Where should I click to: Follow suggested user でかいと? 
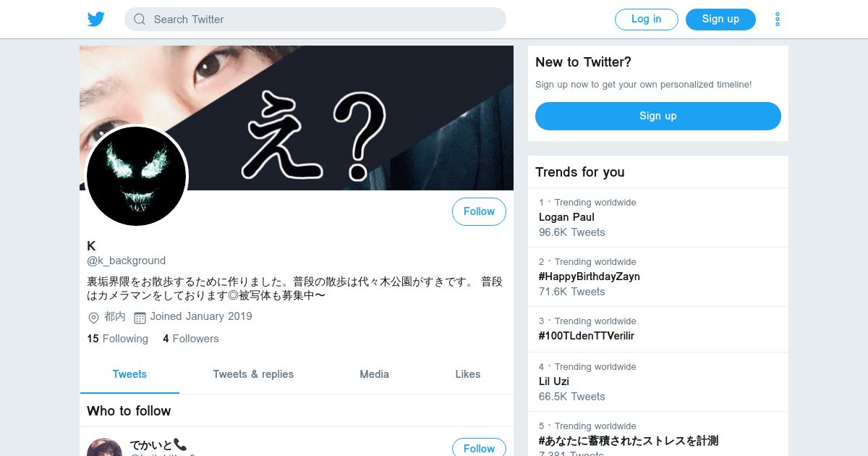[x=479, y=447]
